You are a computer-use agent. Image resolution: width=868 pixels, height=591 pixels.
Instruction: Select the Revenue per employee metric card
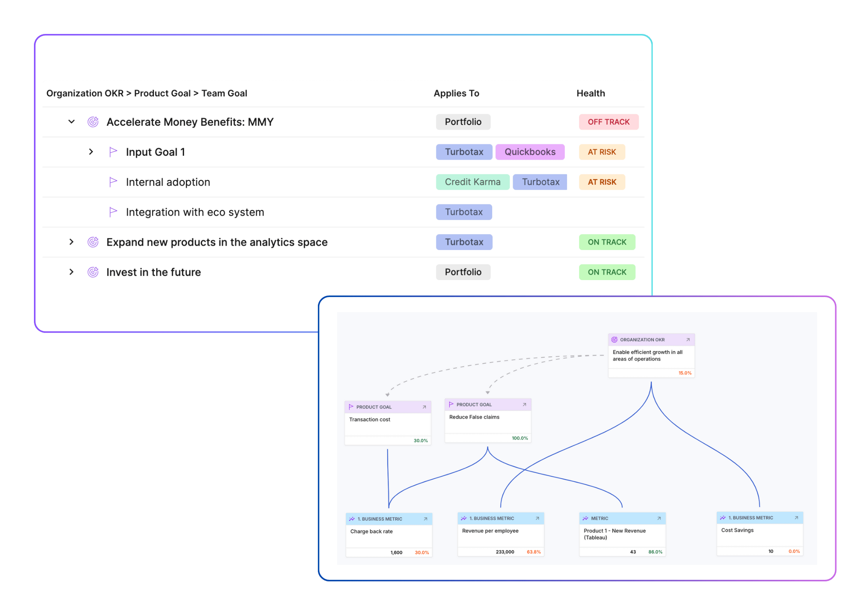tap(500, 535)
